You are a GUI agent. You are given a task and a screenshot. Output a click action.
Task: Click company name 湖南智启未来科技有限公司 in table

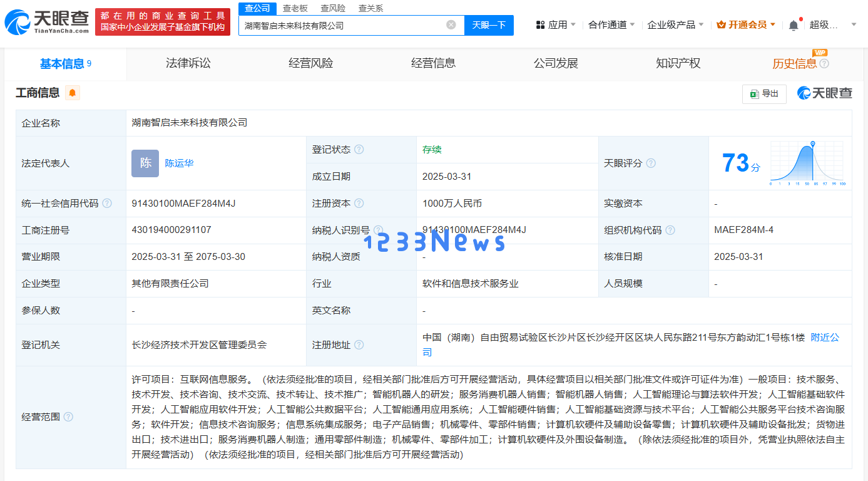pyautogui.click(x=190, y=123)
